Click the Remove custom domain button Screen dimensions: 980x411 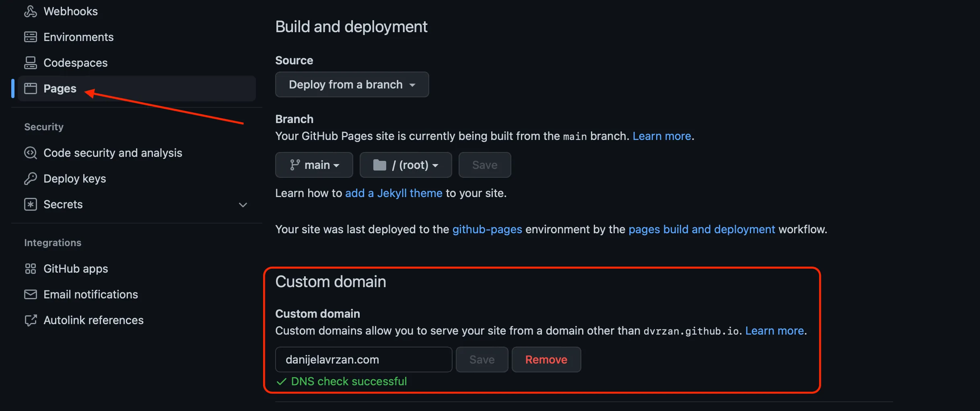[x=546, y=359]
